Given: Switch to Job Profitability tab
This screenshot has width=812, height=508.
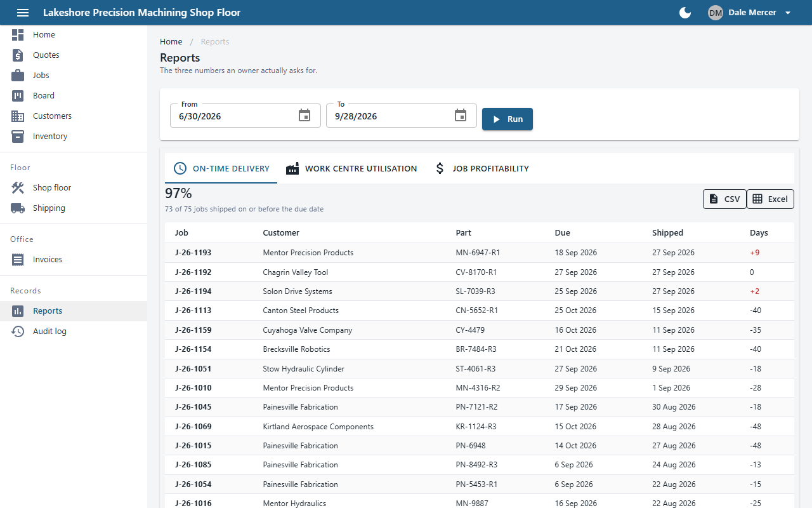Looking at the screenshot, I should coord(481,169).
